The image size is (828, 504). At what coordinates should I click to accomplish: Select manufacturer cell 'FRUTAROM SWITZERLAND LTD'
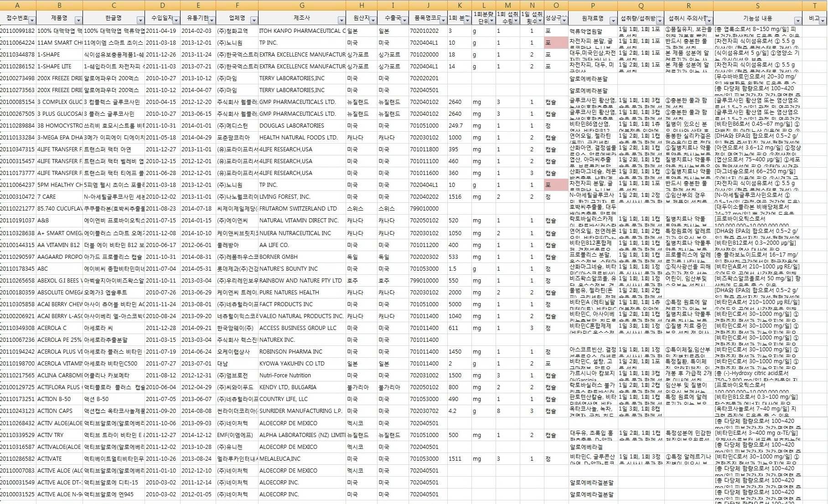point(302,209)
